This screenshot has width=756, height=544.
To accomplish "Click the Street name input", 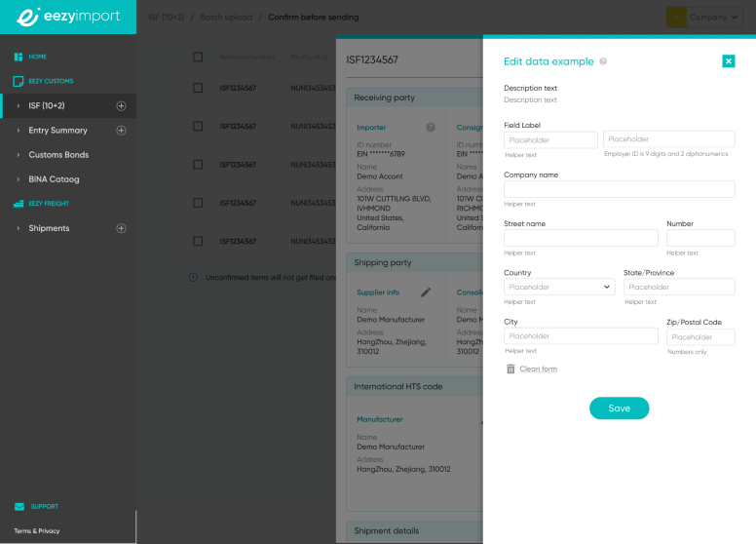I will 581,238.
